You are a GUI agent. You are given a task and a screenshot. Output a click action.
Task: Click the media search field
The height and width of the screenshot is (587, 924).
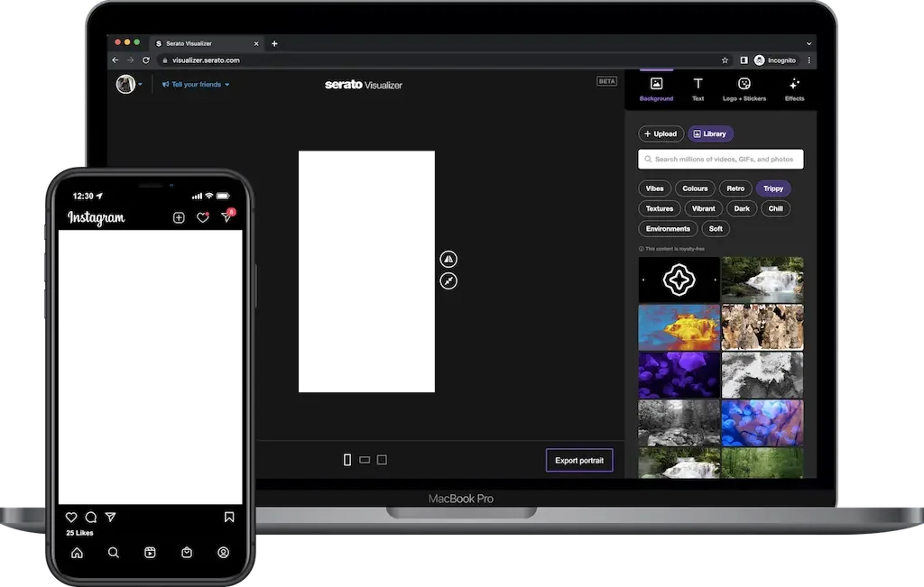(721, 159)
